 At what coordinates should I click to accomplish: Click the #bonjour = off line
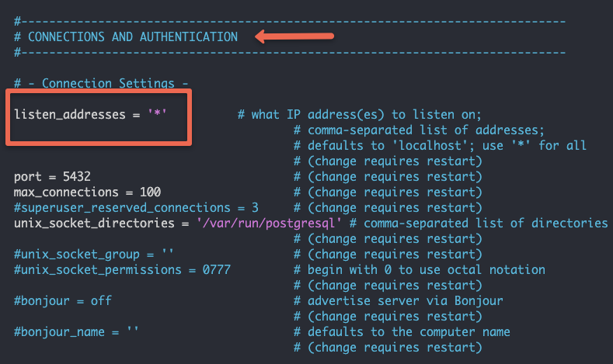click(63, 301)
